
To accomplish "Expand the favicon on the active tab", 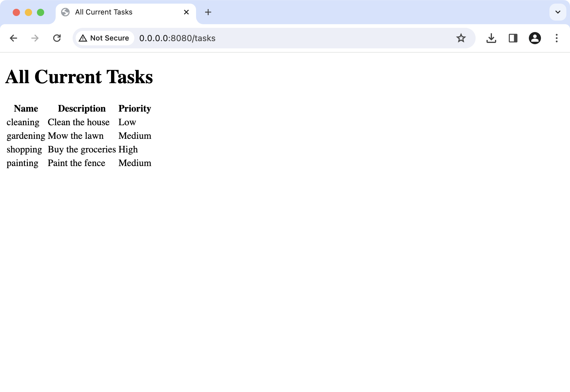I will click(65, 12).
